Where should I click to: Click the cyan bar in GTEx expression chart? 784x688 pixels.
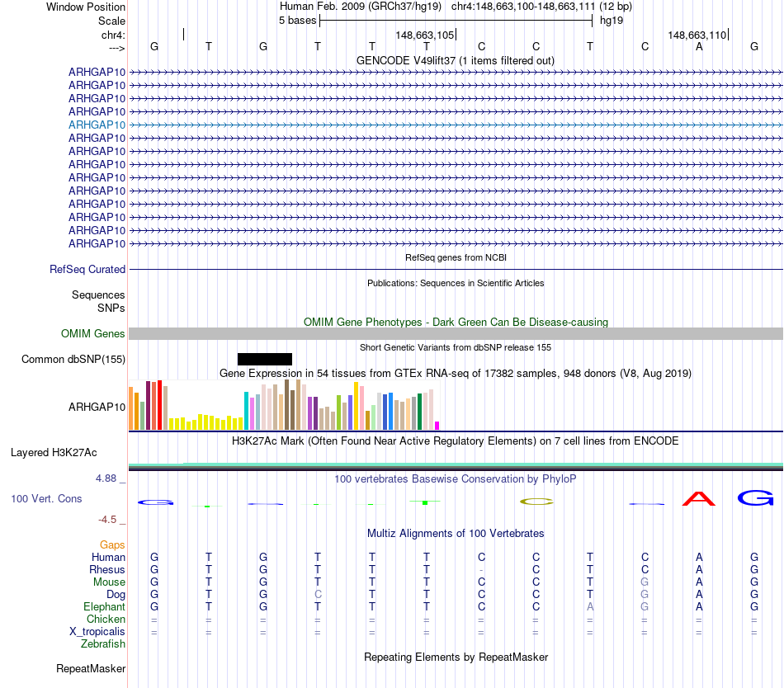click(247, 411)
